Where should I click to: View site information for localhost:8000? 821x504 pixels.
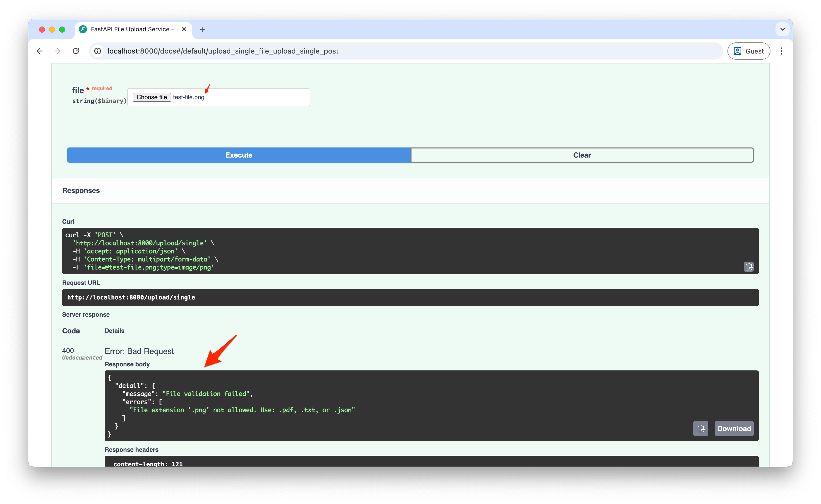(97, 51)
